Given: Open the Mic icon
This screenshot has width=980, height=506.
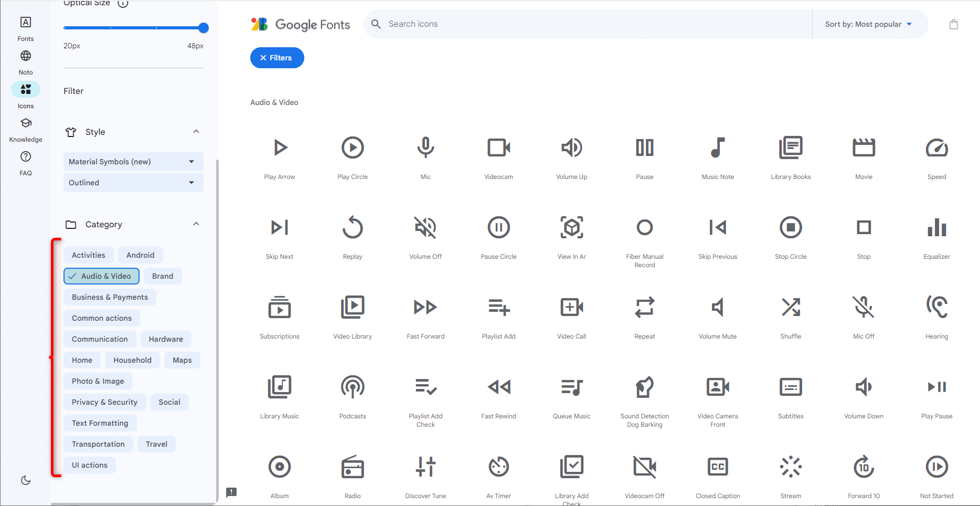Looking at the screenshot, I should click(425, 147).
